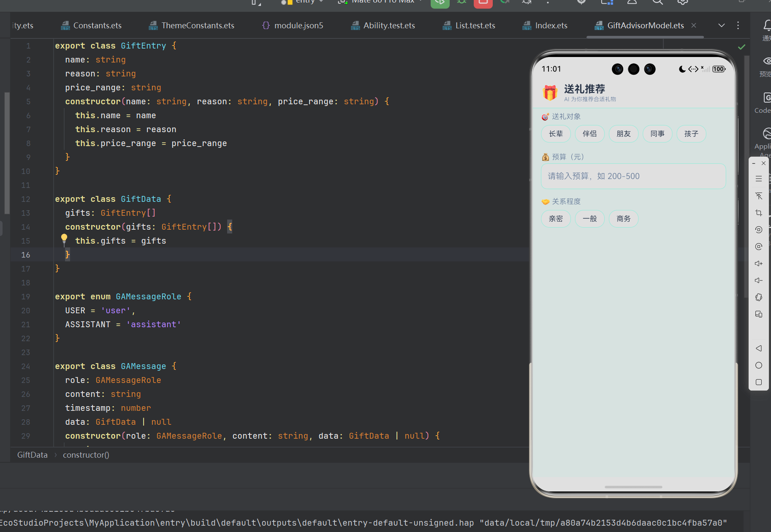Click line number 16 in the gutter

[x=26, y=255]
